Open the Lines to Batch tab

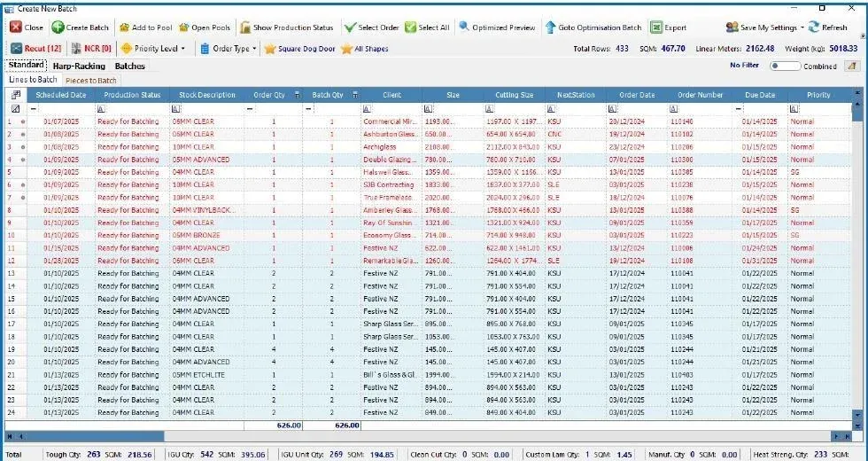[x=33, y=80]
